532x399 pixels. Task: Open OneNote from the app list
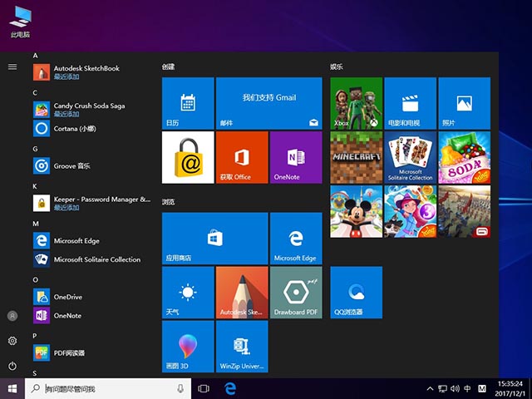click(91, 316)
